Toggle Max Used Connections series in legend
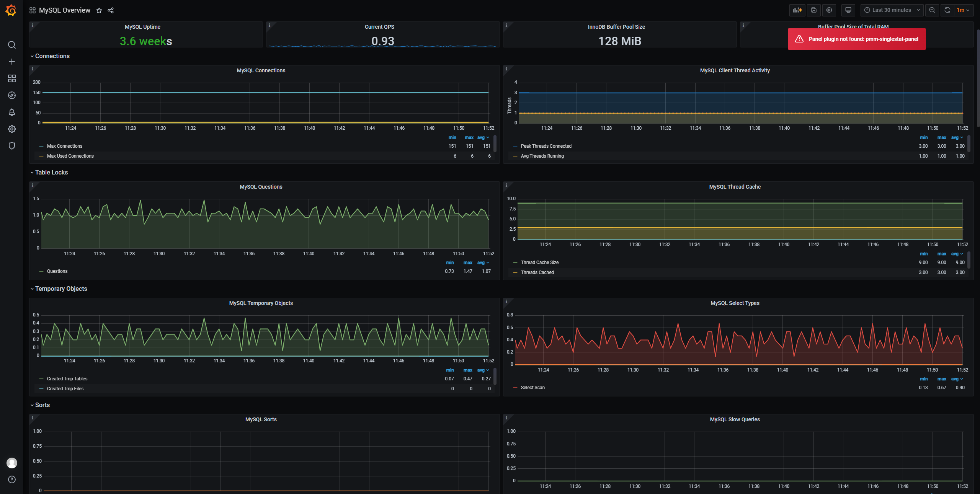 click(70, 156)
